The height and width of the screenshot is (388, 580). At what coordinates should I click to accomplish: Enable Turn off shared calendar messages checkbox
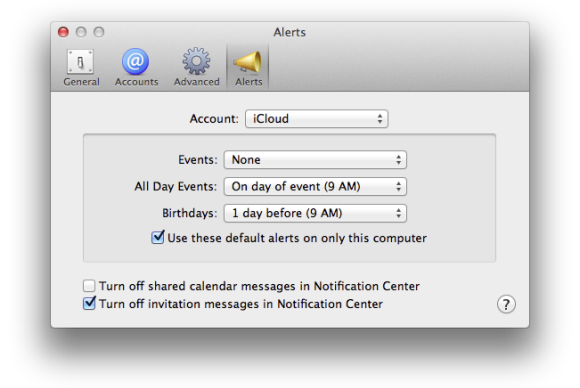click(89, 286)
